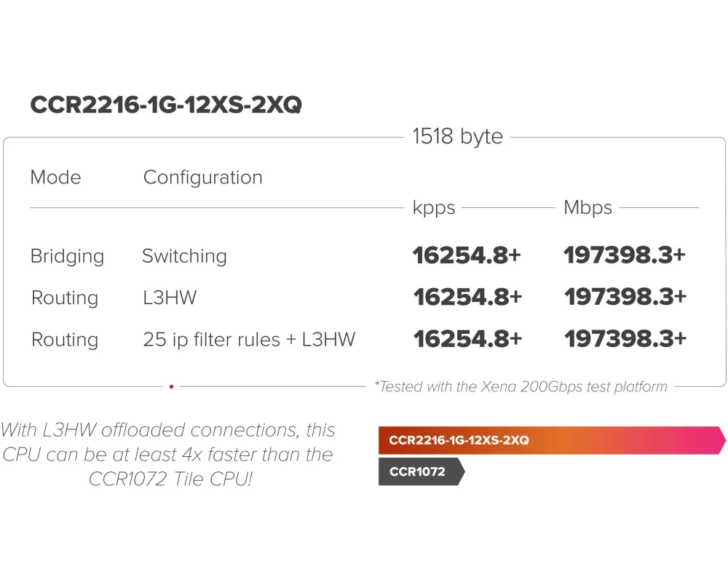Click the Switching configuration cell
The height and width of the screenshot is (582, 728).
coord(184,256)
